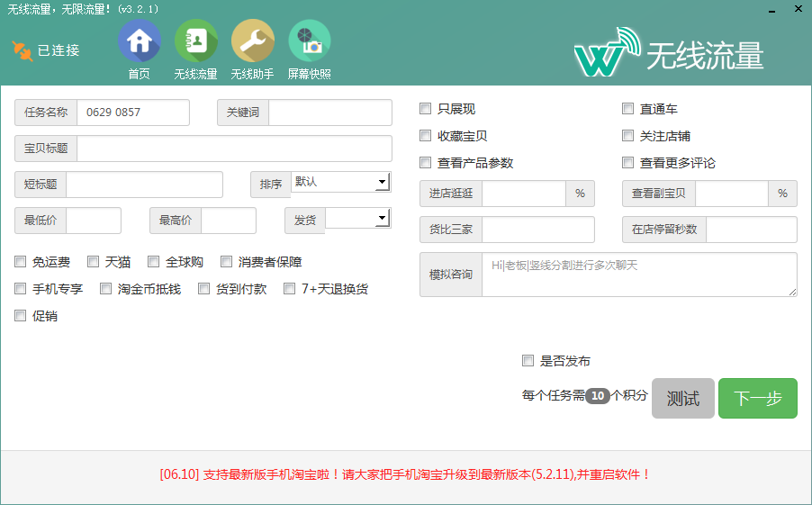The width and height of the screenshot is (812, 505).
Task: Open the 无线助手 wrench icon
Action: coord(253,41)
